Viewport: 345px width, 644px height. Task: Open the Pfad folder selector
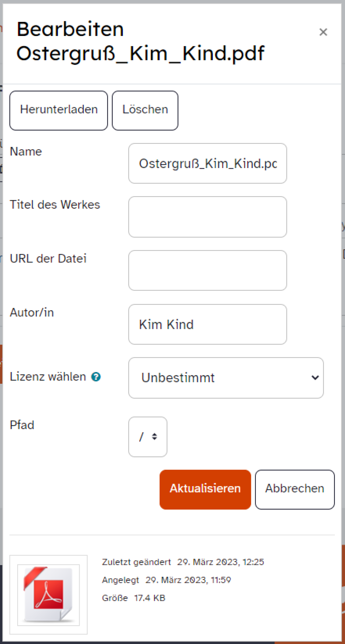tap(148, 437)
